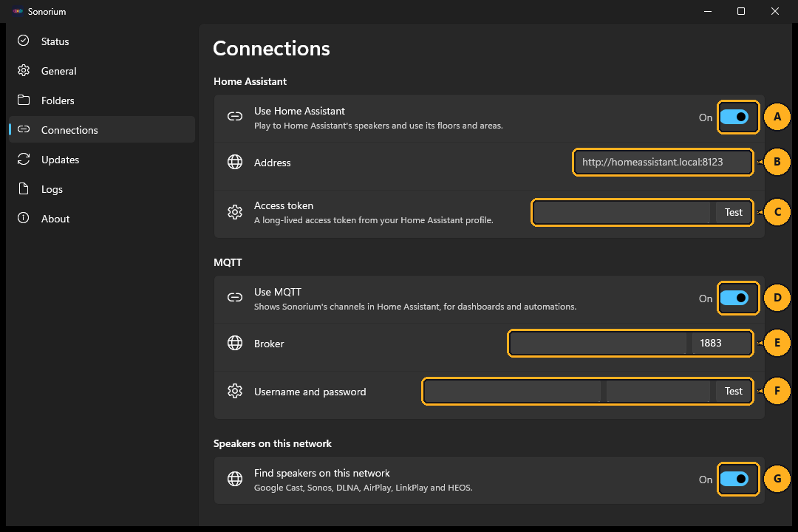Click the Connections page heading

click(x=271, y=48)
